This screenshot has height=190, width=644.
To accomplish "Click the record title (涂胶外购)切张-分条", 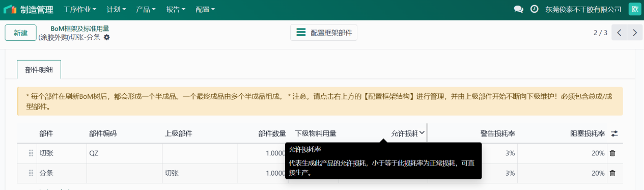I will coord(69,37).
